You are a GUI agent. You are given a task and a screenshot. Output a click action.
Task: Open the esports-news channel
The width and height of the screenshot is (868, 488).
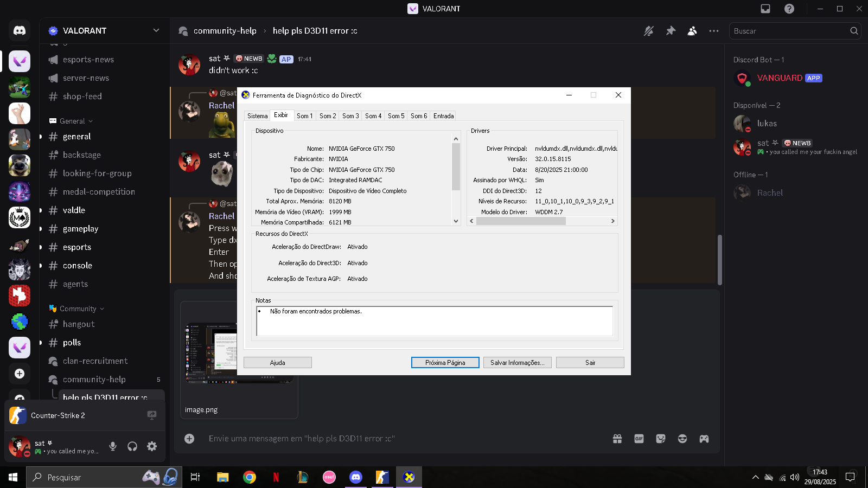click(x=88, y=60)
